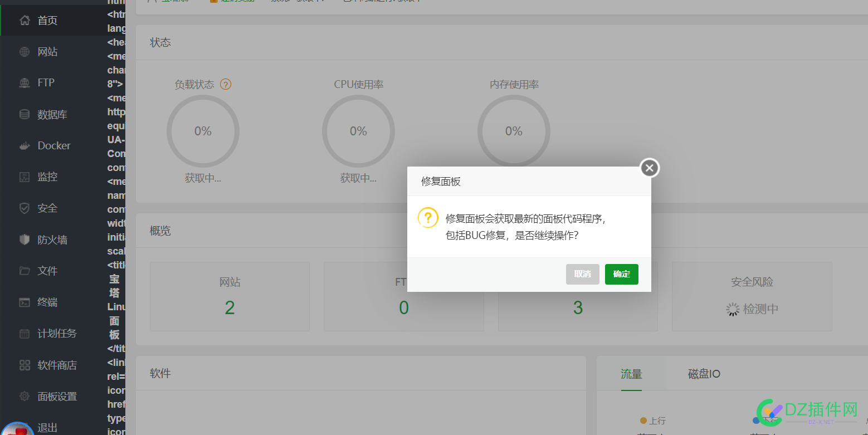Click the 状态 section heading
Screen dimensions: 868x435
click(x=160, y=42)
